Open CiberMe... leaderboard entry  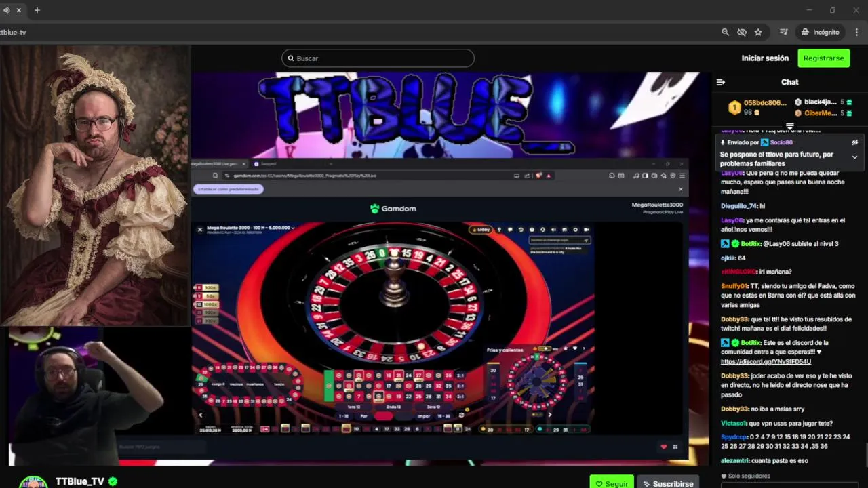tap(820, 113)
